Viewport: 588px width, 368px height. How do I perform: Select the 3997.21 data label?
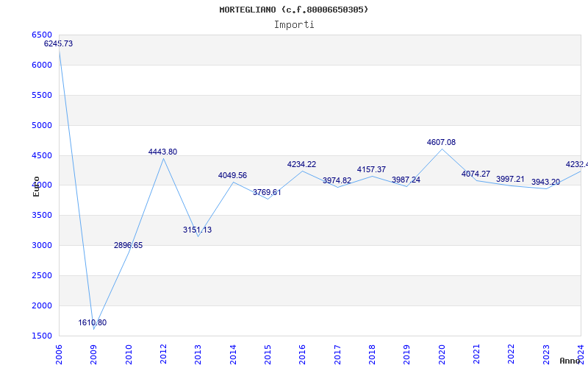[510, 179]
